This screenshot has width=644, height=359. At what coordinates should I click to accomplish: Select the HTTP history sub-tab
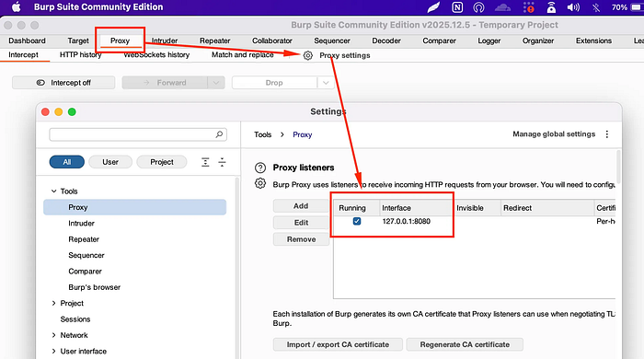81,55
